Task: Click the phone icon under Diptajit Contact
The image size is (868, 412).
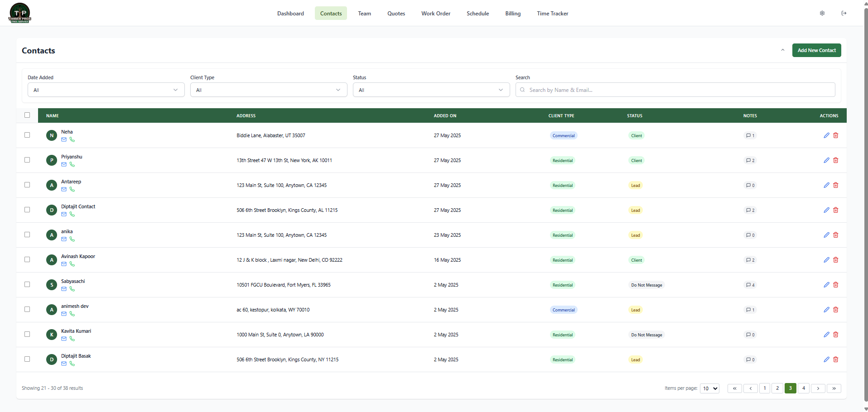Action: (72, 214)
